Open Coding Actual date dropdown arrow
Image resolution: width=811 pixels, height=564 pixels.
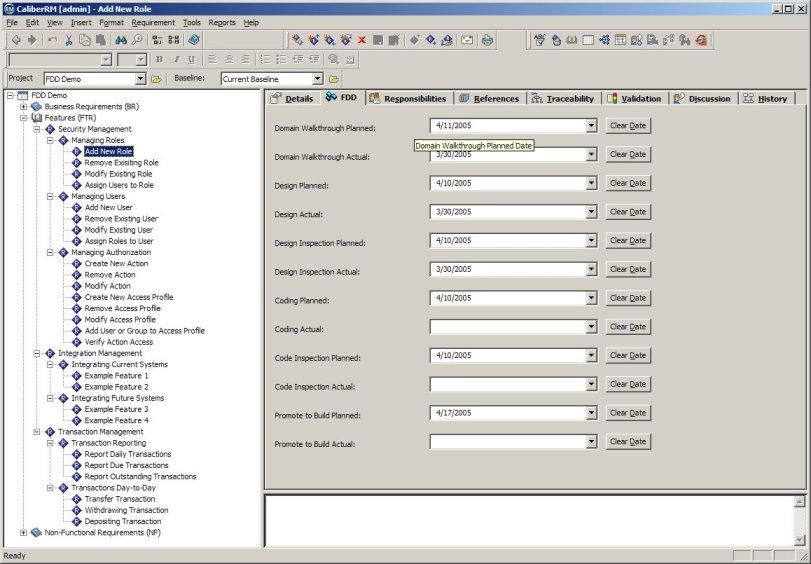point(591,327)
